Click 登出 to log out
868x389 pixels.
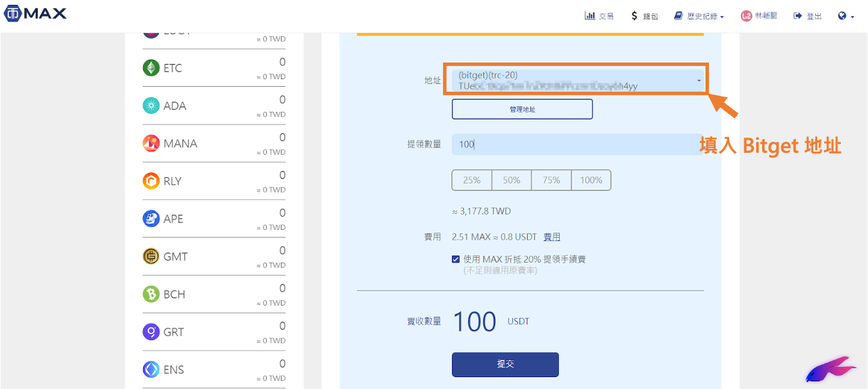click(x=808, y=15)
